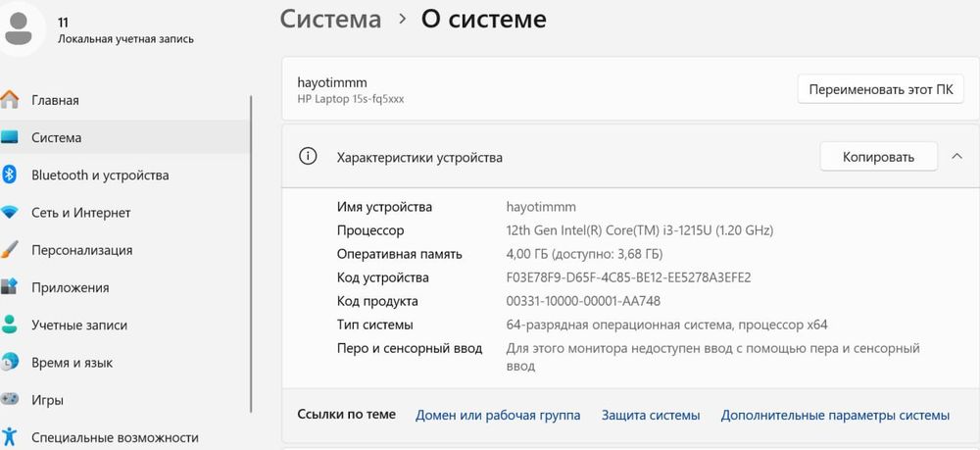Screen dimensions: 980x450
Task: Click the user profile avatar icon
Action: 18,28
